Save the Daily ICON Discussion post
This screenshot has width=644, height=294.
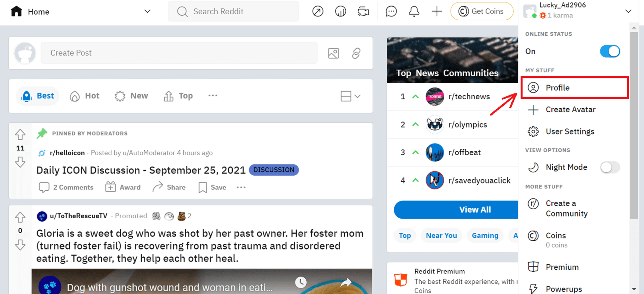[x=212, y=187]
